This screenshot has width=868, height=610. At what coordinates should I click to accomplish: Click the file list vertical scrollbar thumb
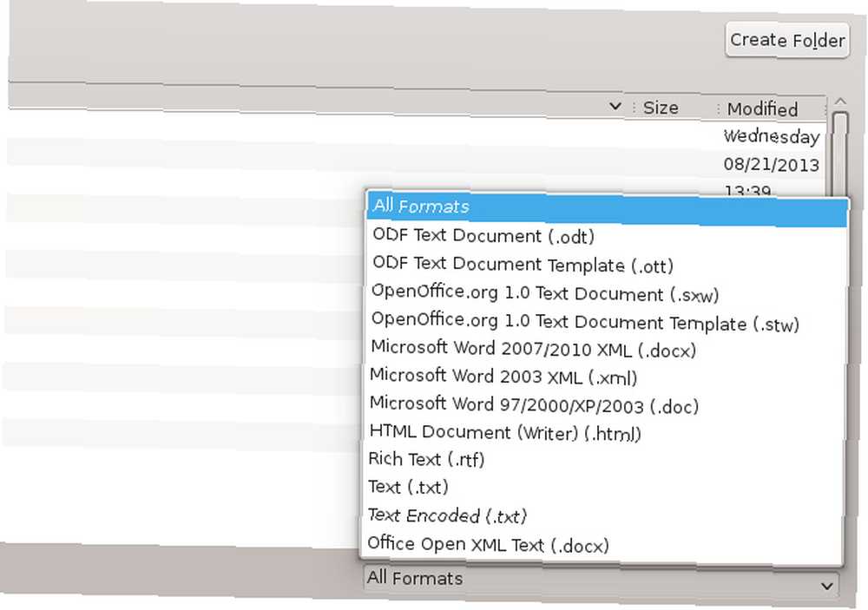tap(840, 153)
